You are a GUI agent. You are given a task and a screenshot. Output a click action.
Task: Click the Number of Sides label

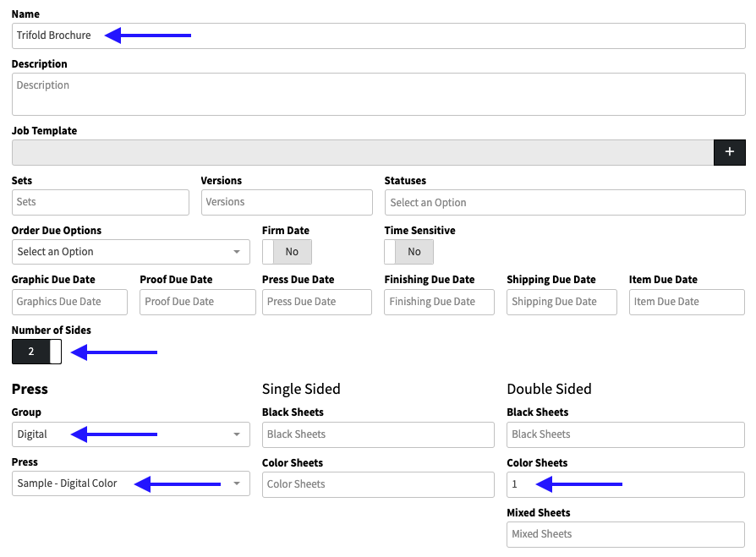[x=51, y=330]
